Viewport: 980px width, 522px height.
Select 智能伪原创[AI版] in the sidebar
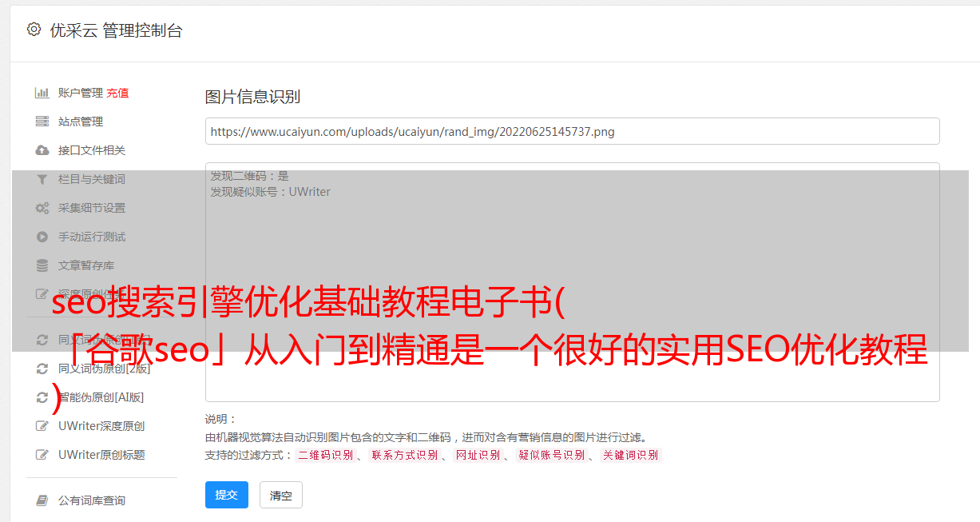(101, 397)
